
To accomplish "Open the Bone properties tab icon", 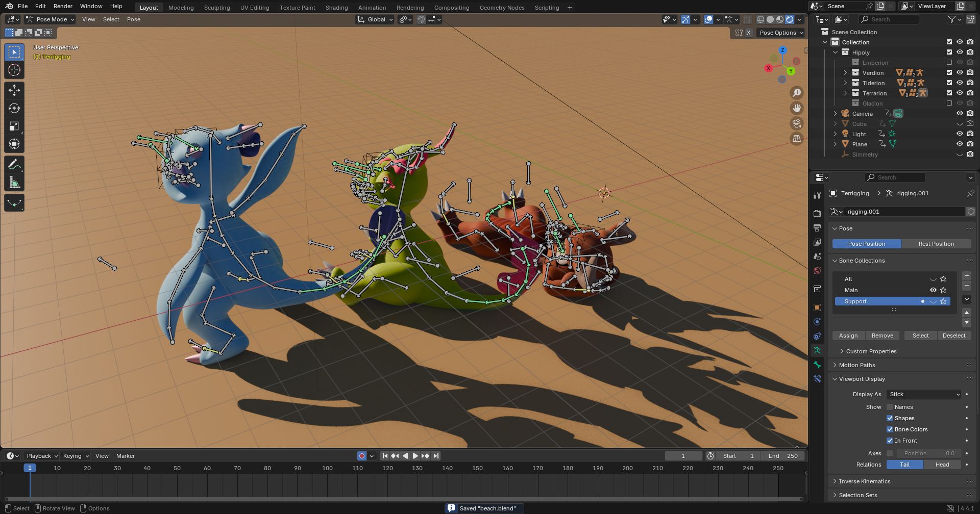I will pos(817,365).
